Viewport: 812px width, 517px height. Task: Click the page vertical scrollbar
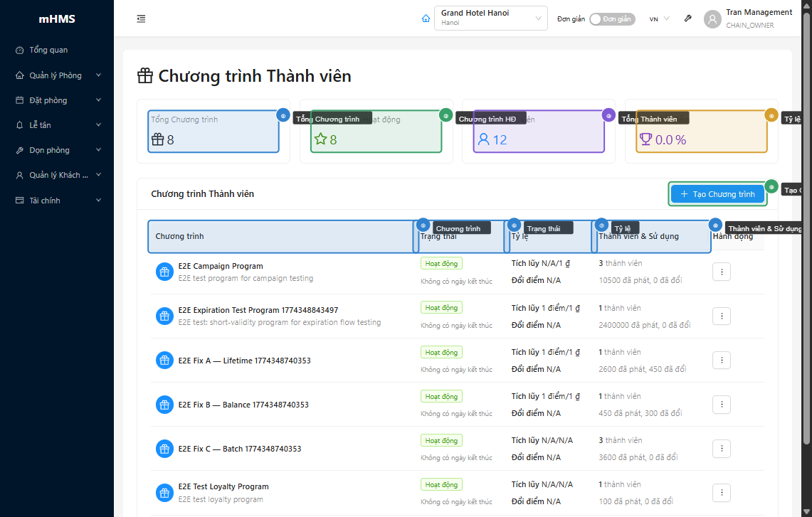pyautogui.click(x=806, y=213)
